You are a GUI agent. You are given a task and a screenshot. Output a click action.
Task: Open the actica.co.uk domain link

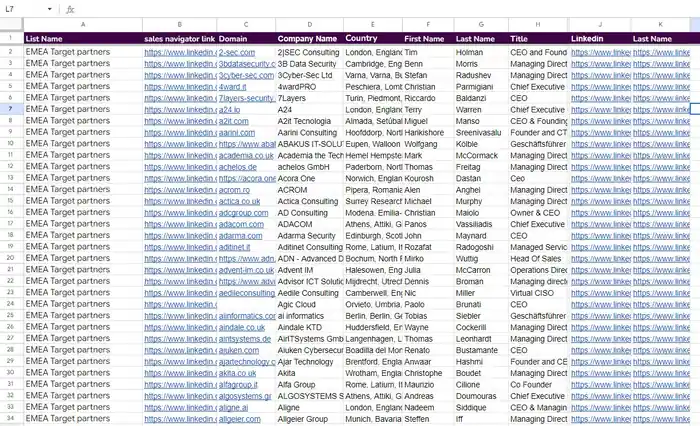click(239, 201)
